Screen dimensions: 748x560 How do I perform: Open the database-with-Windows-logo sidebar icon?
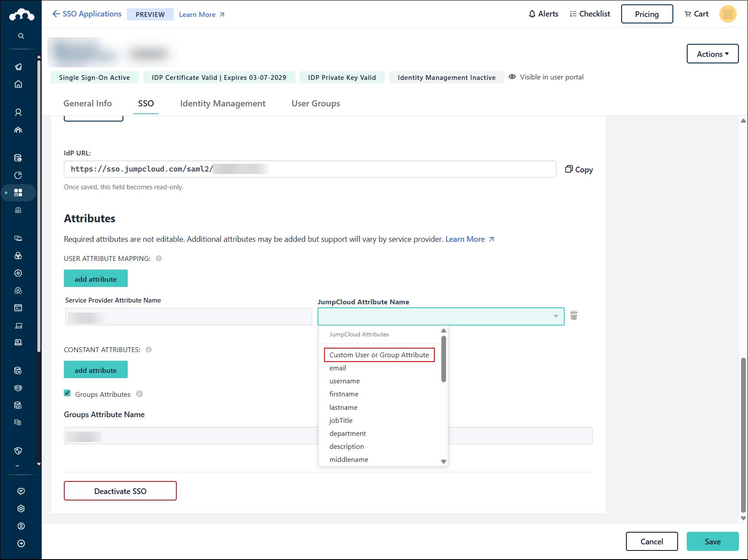coord(18,371)
